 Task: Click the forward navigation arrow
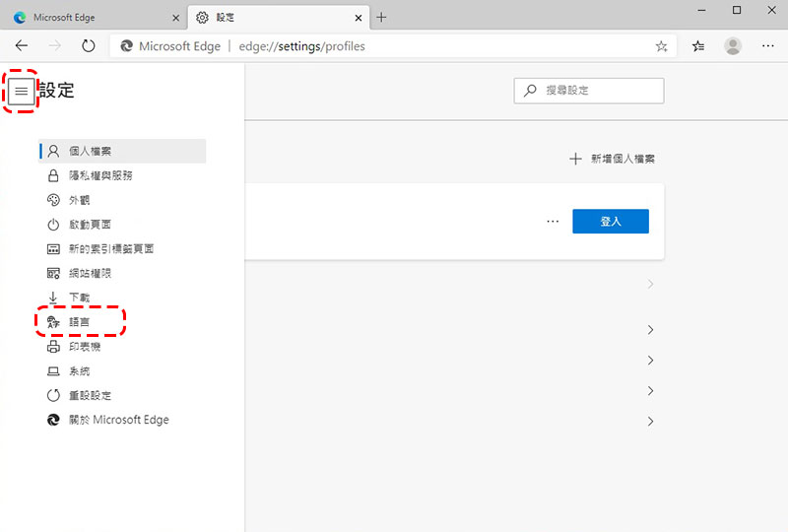(x=55, y=45)
